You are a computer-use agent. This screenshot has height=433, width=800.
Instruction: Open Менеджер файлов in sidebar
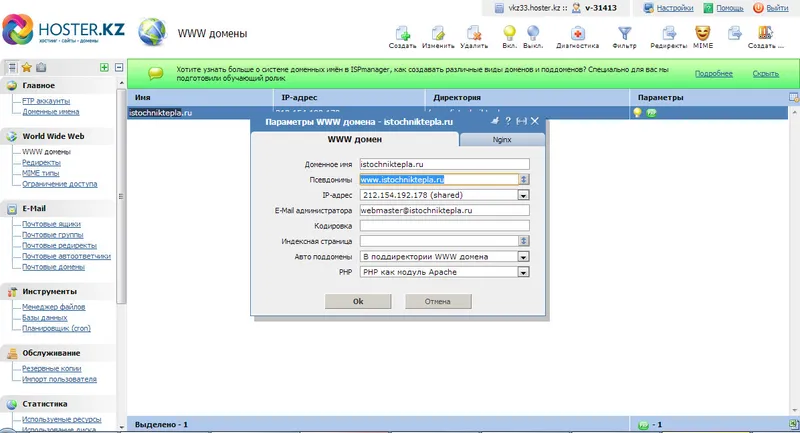coord(54,307)
